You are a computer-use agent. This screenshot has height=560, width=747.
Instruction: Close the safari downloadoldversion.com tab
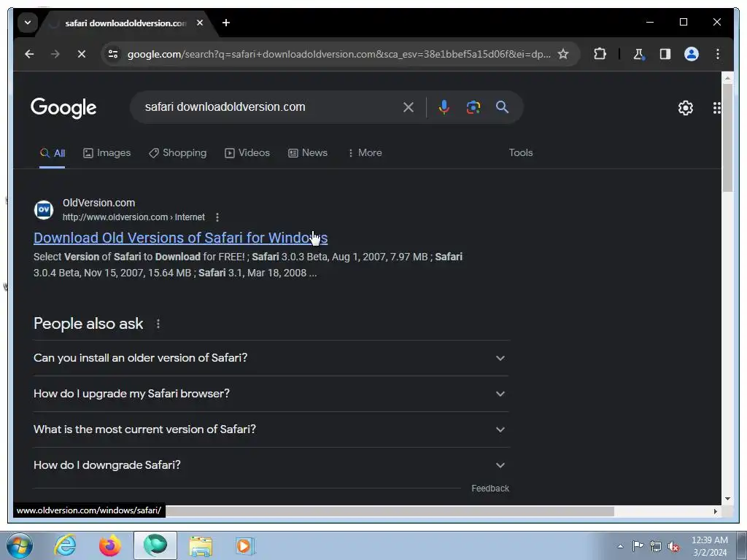pyautogui.click(x=200, y=23)
